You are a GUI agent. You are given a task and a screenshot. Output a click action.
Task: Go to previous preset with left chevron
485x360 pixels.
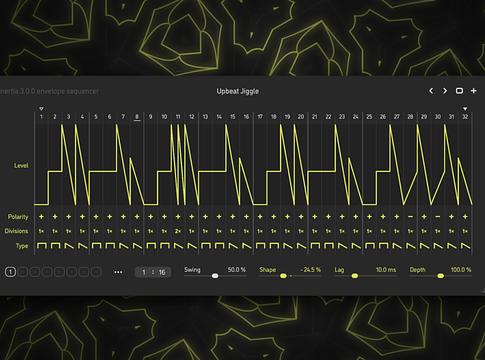[431, 91]
